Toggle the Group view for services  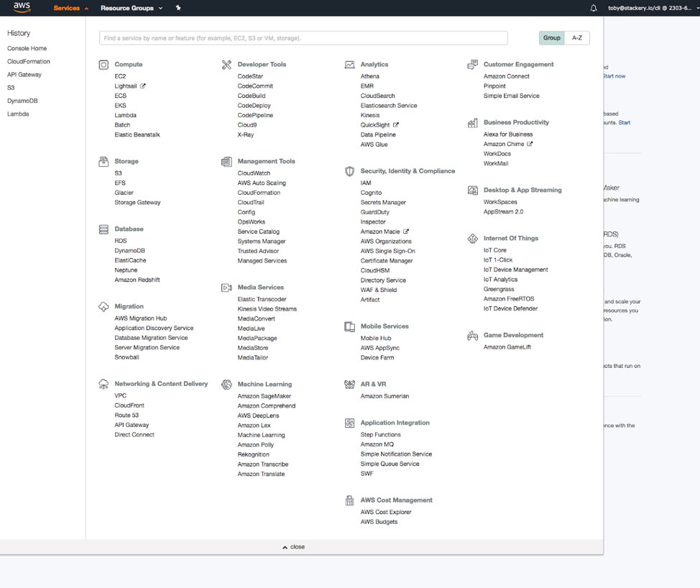pos(551,37)
